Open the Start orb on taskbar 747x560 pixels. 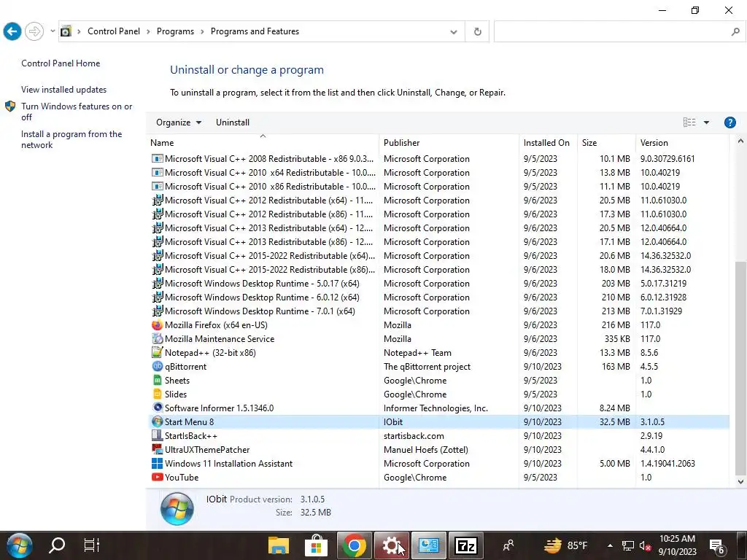(20, 545)
